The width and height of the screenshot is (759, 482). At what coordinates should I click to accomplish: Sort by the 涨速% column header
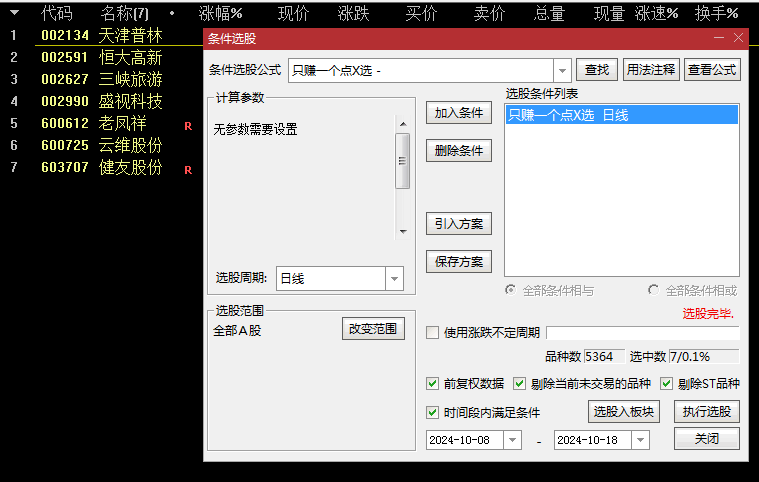(656, 14)
